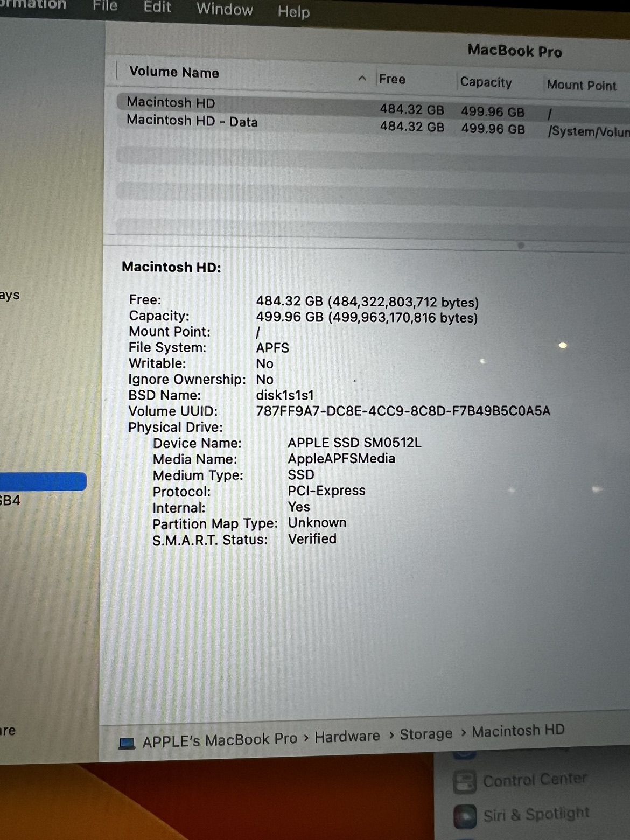Open the Window menu
The height and width of the screenshot is (840, 630).
(x=225, y=10)
